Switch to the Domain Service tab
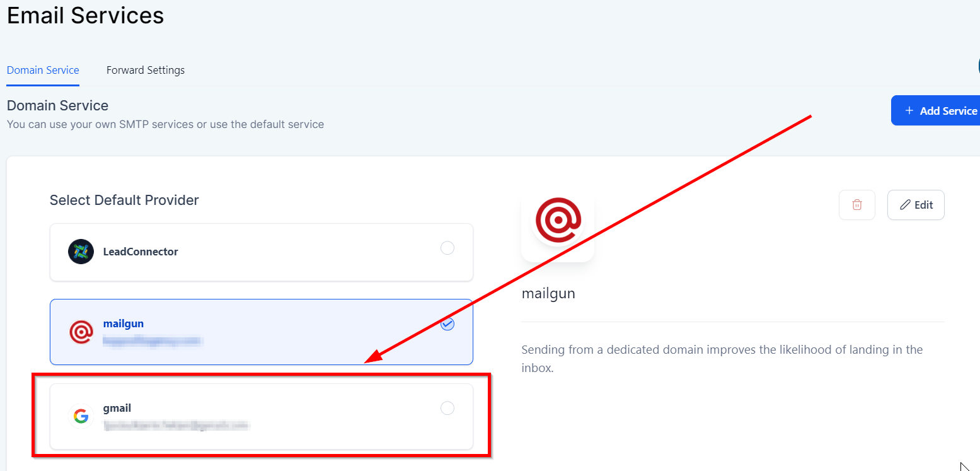 point(43,70)
